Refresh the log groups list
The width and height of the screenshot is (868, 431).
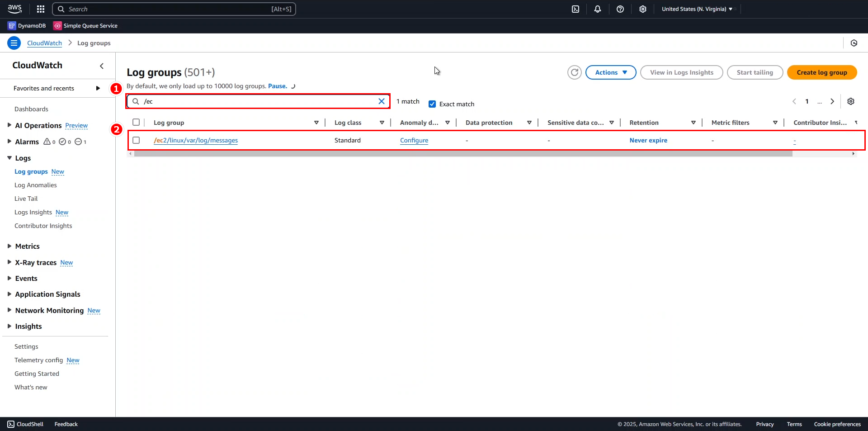click(574, 72)
